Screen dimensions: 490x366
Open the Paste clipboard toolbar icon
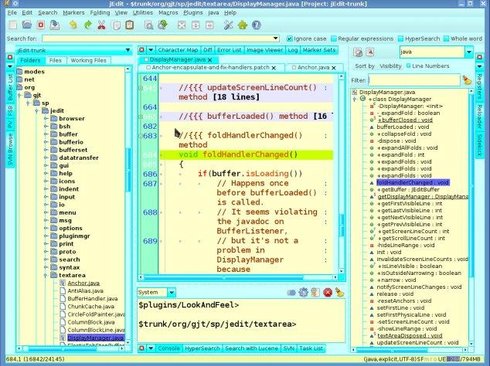pyautogui.click(x=130, y=25)
